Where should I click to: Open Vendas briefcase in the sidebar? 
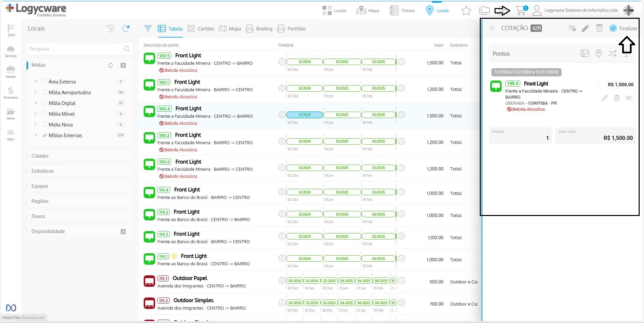coord(11,72)
